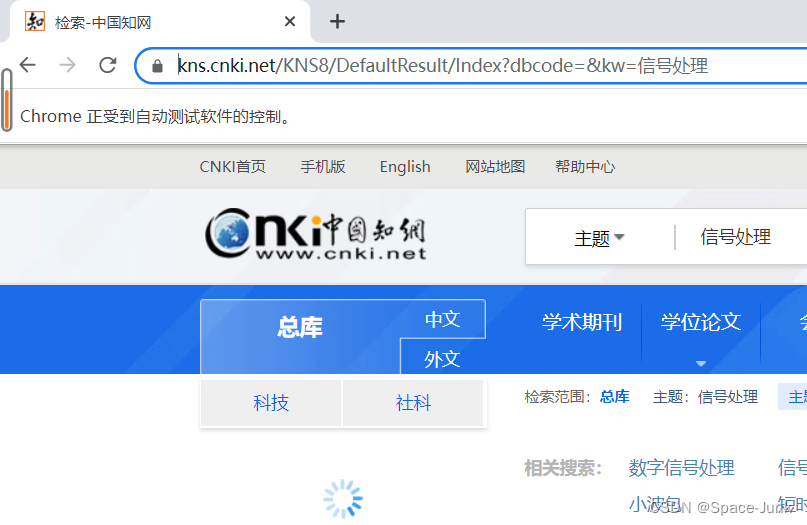The image size is (807, 525).
Task: Choose 中文 under 总库
Action: [x=443, y=319]
